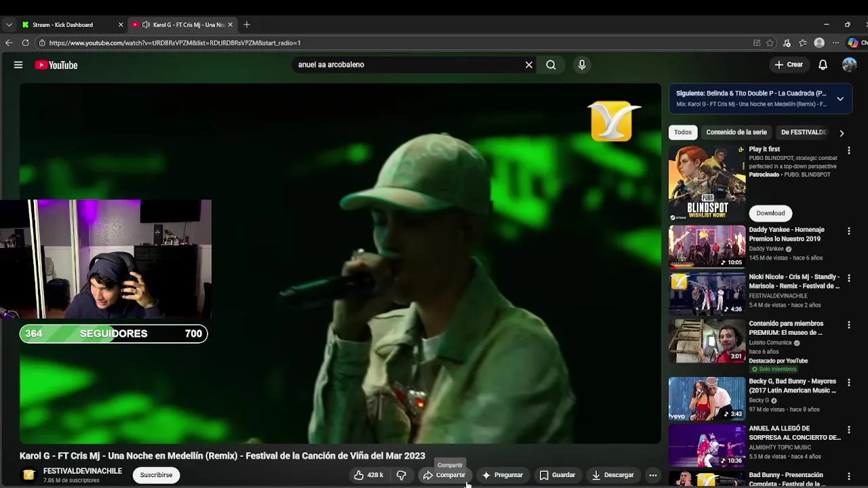
Task: Open the YouTube account avatar menu
Action: [x=850, y=65]
